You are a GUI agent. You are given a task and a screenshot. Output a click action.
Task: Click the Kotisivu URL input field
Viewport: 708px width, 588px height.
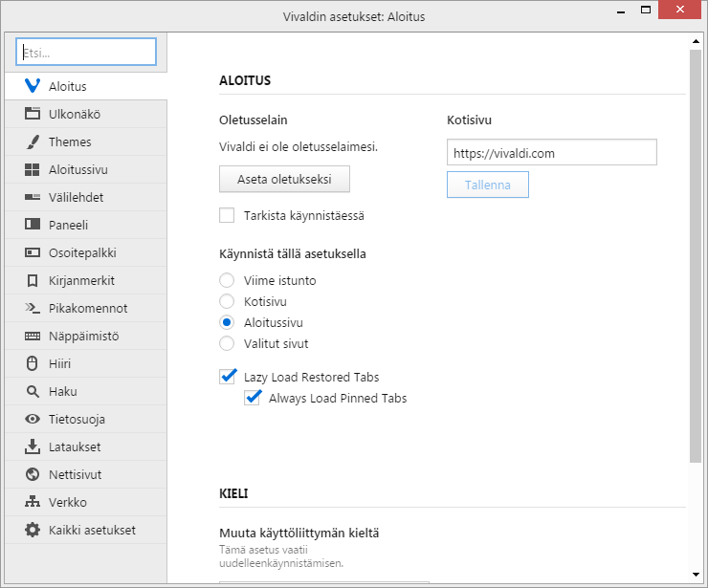552,152
